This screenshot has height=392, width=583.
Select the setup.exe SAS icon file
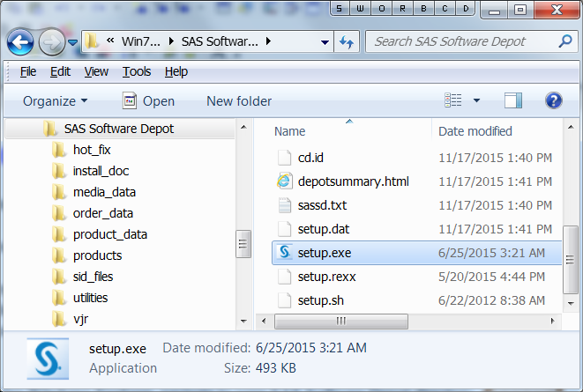pos(284,252)
